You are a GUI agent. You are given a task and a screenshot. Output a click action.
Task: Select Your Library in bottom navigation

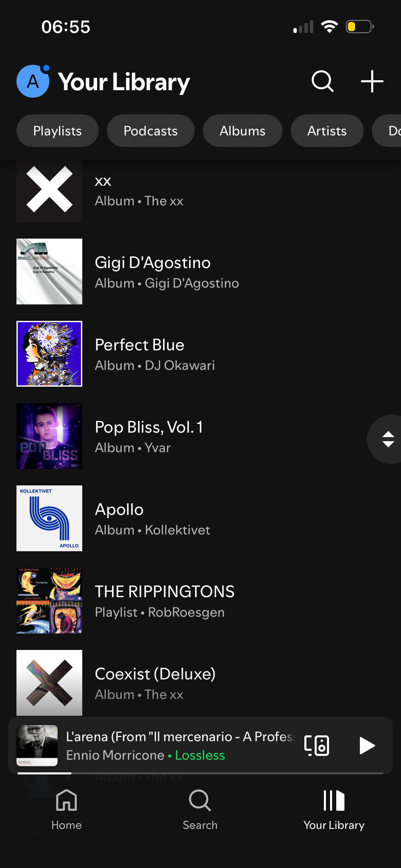click(x=334, y=810)
